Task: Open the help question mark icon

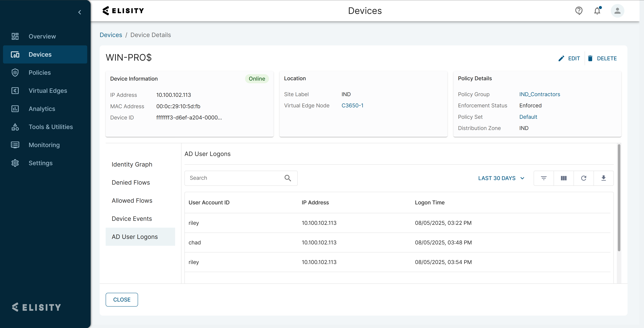Action: (579, 11)
